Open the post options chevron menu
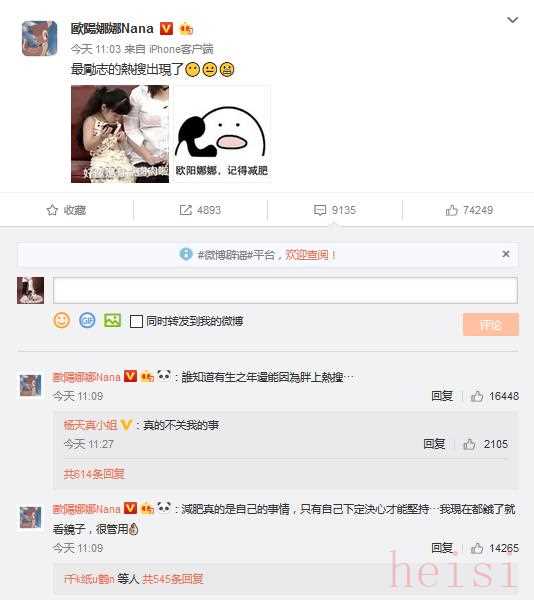534x600 pixels. (512, 20)
